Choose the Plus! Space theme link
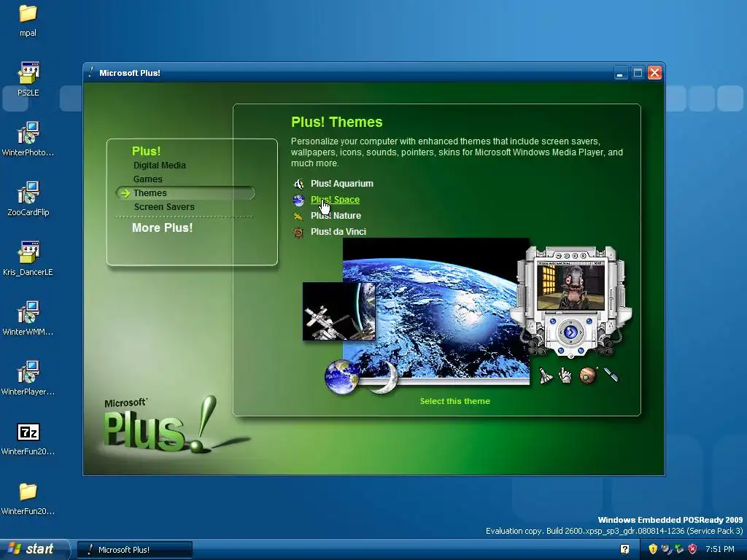Viewport: 747px width, 560px height. tap(335, 200)
